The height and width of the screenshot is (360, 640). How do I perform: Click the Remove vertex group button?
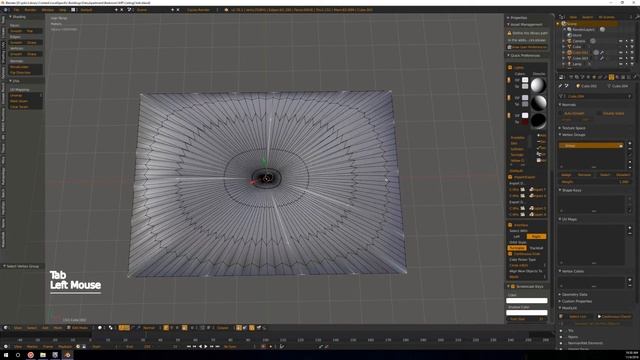(x=584, y=175)
